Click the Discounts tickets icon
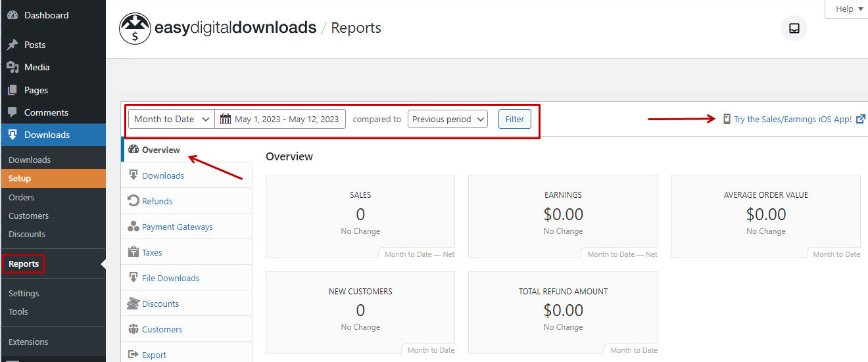 point(133,304)
